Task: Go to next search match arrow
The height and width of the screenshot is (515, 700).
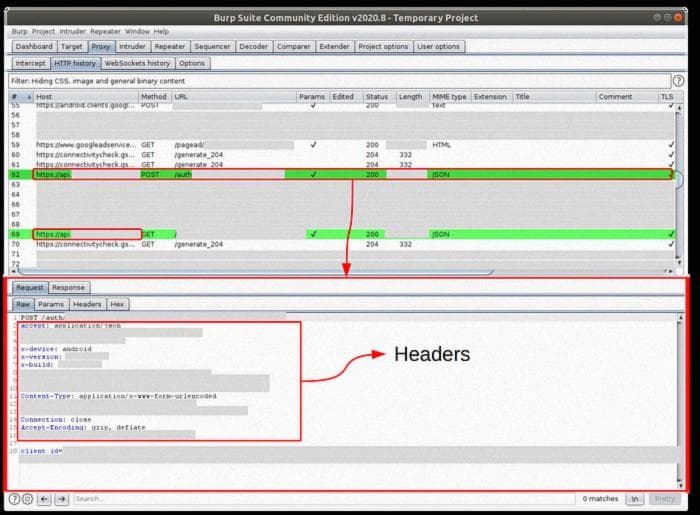Action: point(62,498)
